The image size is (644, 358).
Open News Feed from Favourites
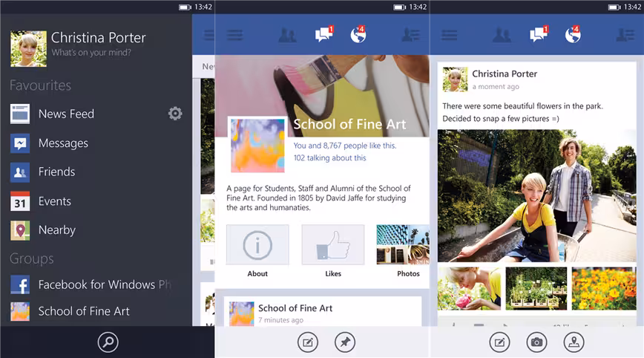point(66,114)
